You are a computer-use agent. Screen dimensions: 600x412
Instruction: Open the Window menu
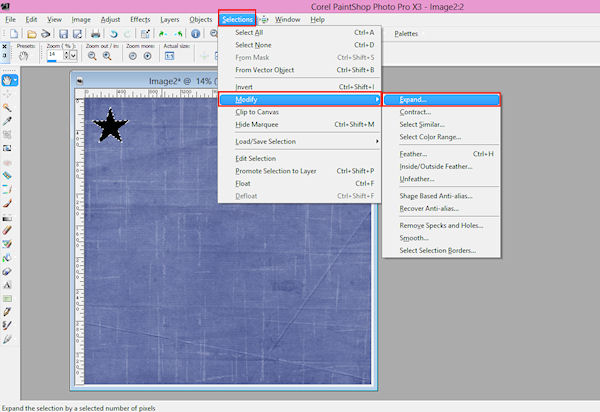(x=287, y=20)
